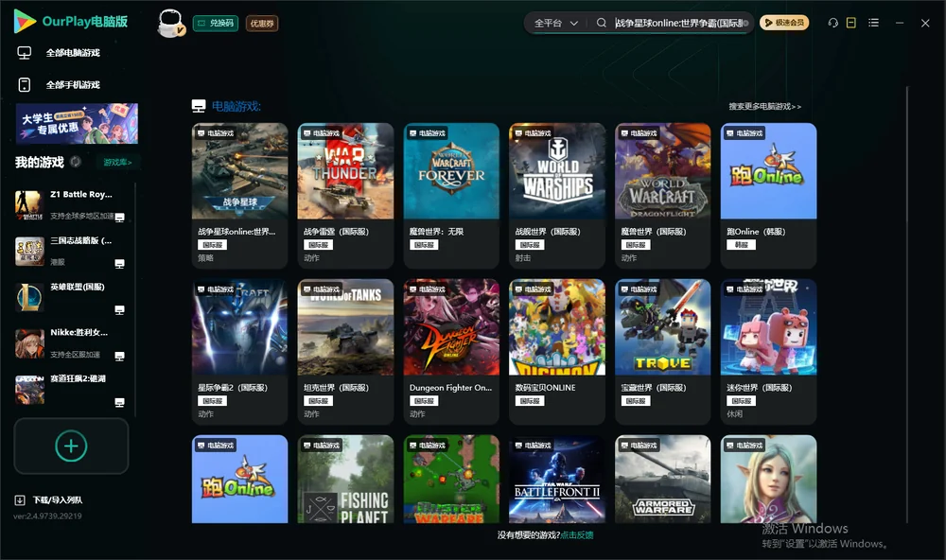Screen dimensions: 946x560
Task: Open the World of Warcraft Forever cover
Action: [451, 171]
